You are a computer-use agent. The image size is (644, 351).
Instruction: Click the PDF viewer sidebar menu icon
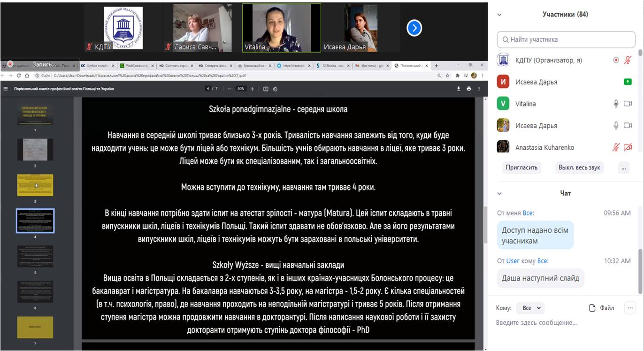[6, 89]
